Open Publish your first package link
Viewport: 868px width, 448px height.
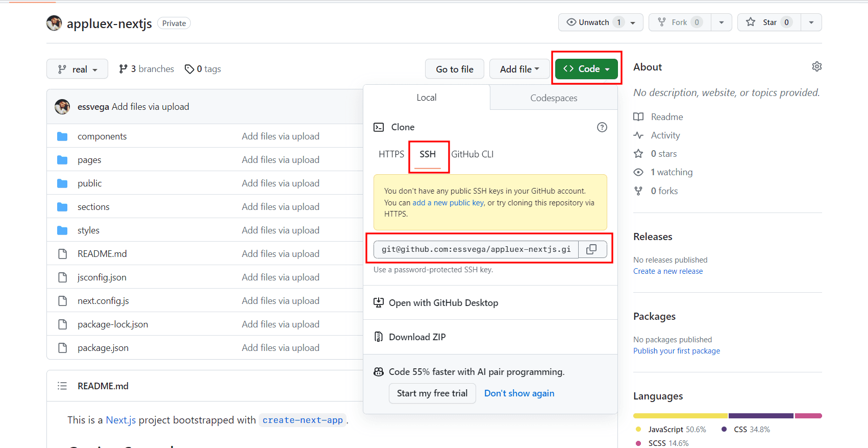click(677, 351)
